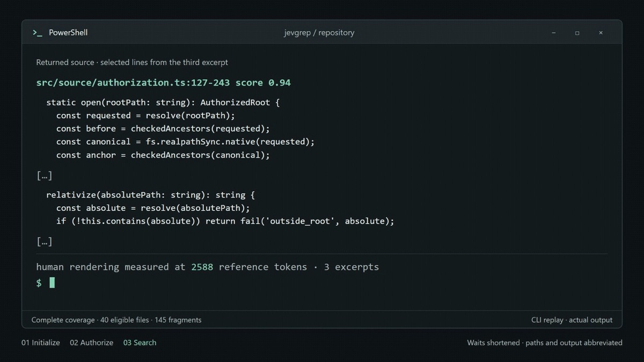
Task: Click the 'const anchor = checkedAncestors(canonical);' line
Action: click(163, 155)
